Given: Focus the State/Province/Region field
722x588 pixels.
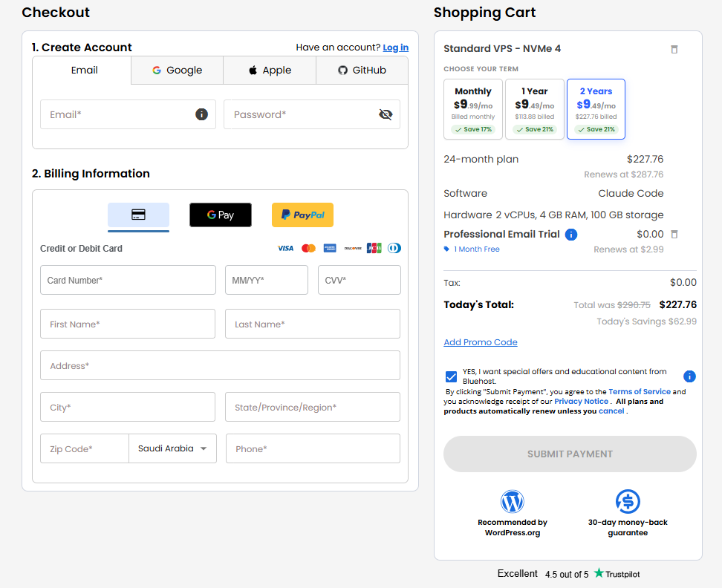Looking at the screenshot, I should pyautogui.click(x=313, y=407).
